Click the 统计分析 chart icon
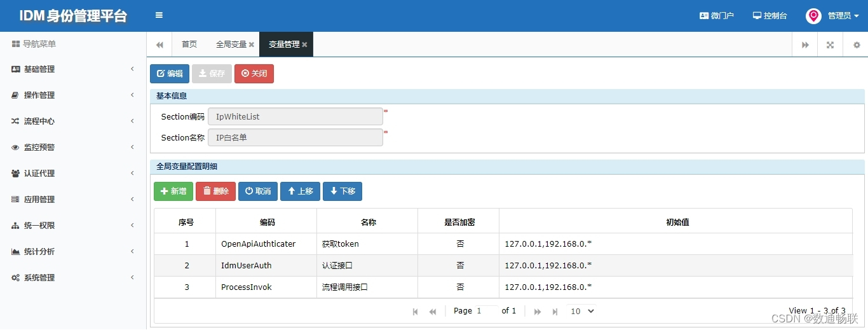 pyautogui.click(x=16, y=251)
